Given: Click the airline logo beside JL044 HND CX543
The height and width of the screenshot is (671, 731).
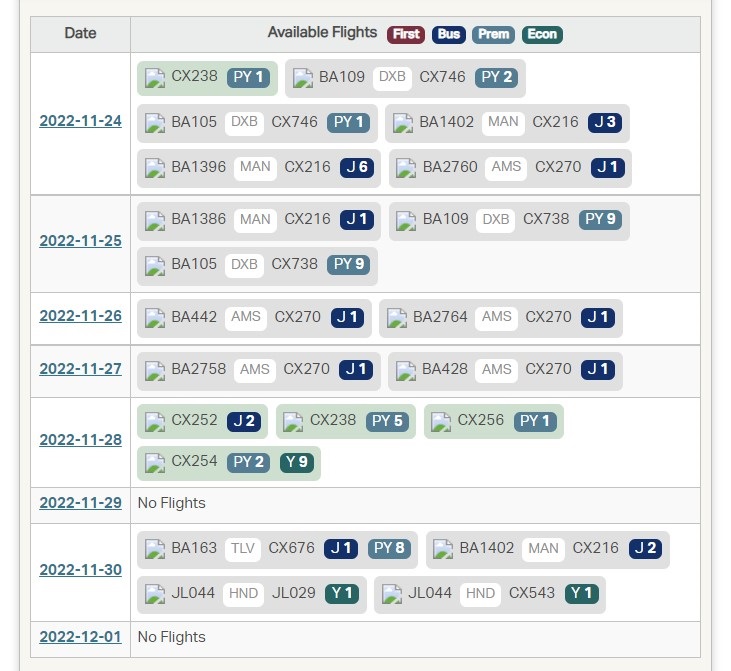Looking at the screenshot, I should click(x=392, y=594).
